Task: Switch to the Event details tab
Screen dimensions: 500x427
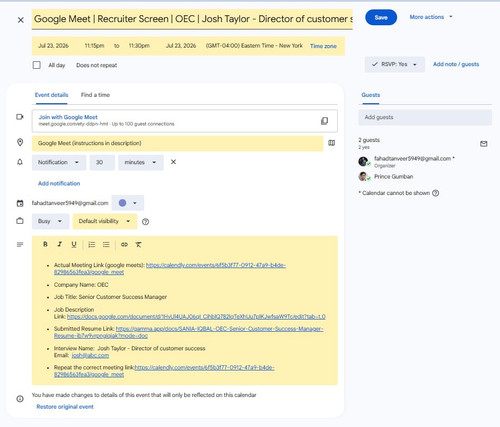Action: (x=51, y=95)
